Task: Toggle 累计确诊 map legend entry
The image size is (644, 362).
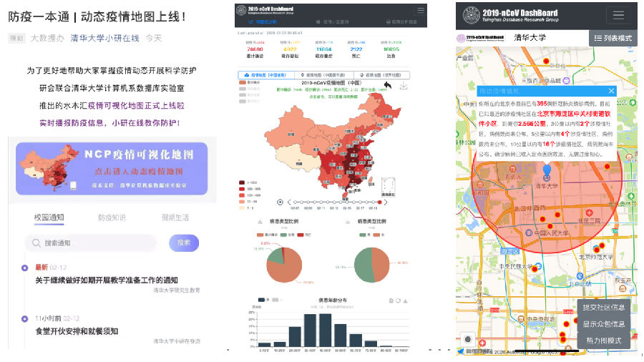Action: [x=249, y=82]
